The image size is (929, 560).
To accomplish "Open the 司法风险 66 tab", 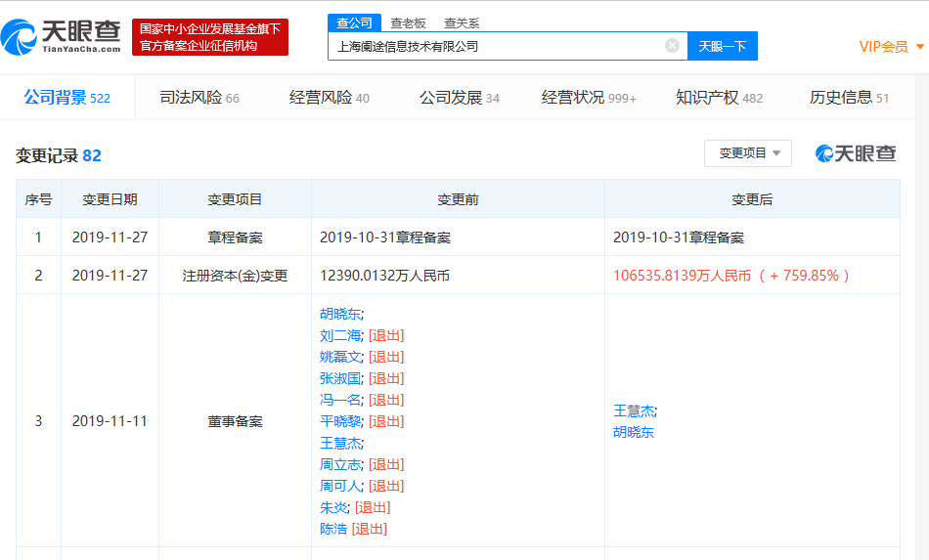I will (199, 98).
